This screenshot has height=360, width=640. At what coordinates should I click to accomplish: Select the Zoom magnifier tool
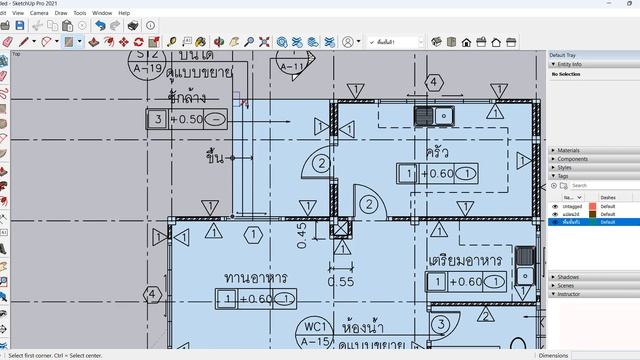coord(249,42)
